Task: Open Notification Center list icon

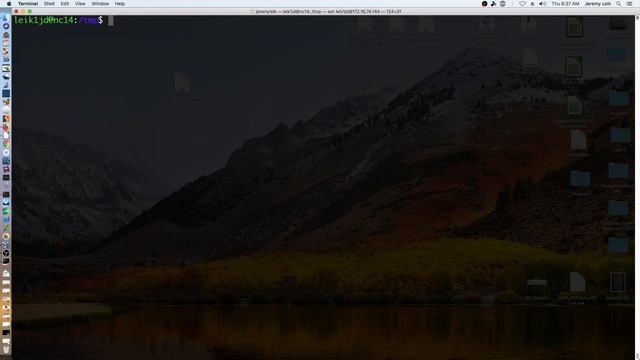Action: click(629, 4)
